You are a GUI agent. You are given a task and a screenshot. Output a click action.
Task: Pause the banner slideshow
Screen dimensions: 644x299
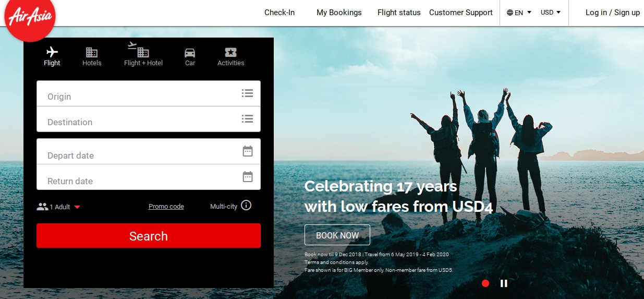[x=504, y=283]
